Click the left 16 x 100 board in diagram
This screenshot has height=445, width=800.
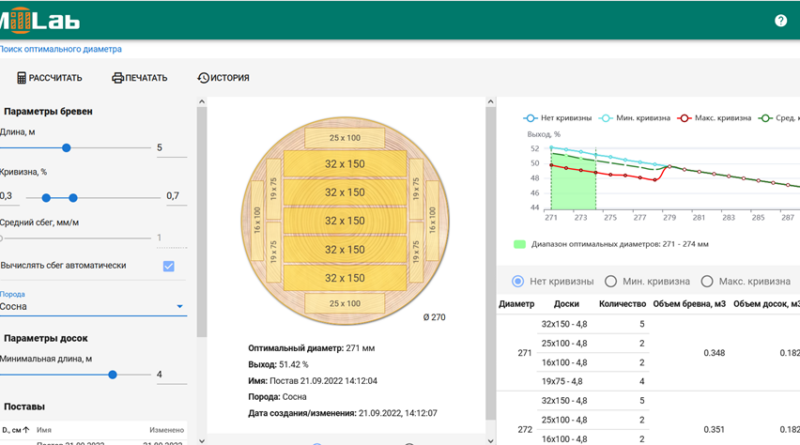tap(257, 220)
